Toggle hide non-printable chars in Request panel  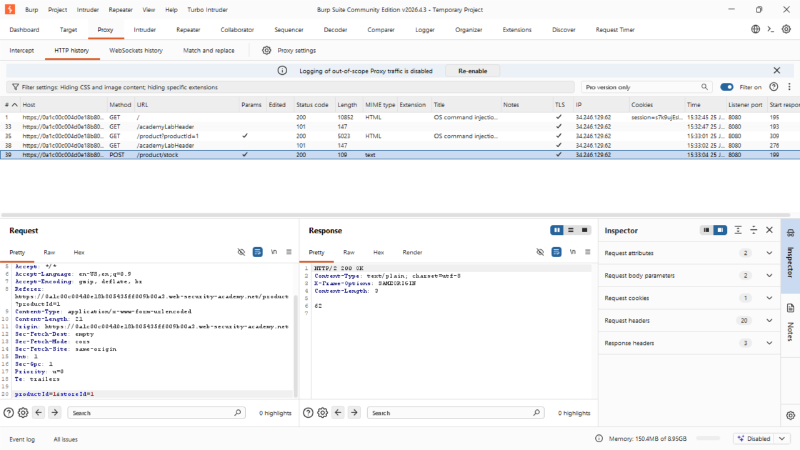241,252
